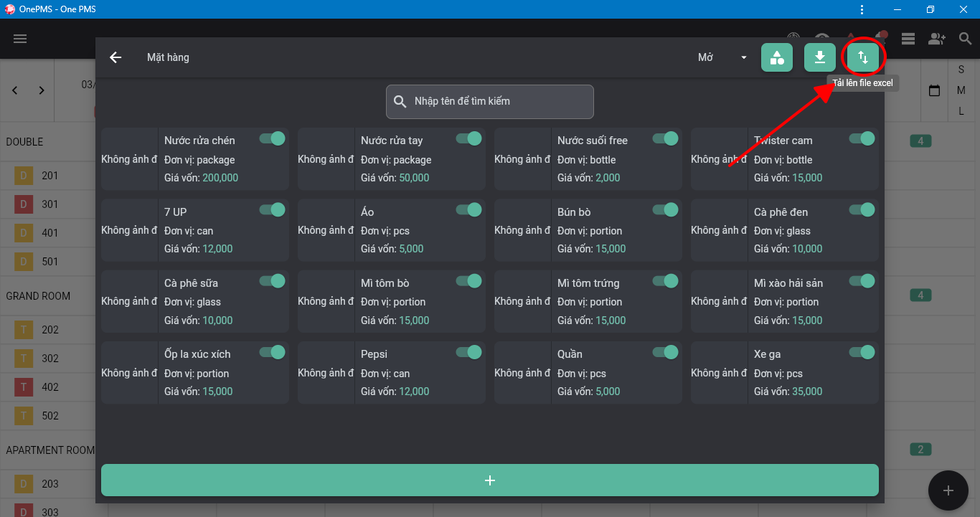Select room 201 badge D
The image size is (980, 517).
pos(23,176)
